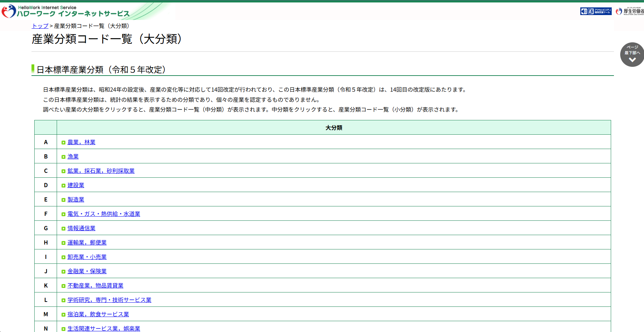Click green arrow beside 生活関連サービス業，娯楽業

click(63, 329)
